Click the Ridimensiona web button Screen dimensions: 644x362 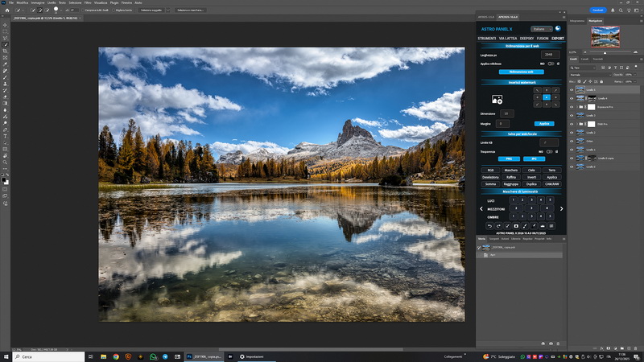tap(522, 72)
